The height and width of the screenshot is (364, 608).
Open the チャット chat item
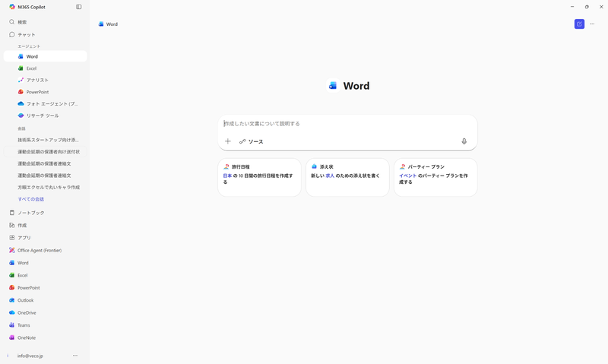45,34
